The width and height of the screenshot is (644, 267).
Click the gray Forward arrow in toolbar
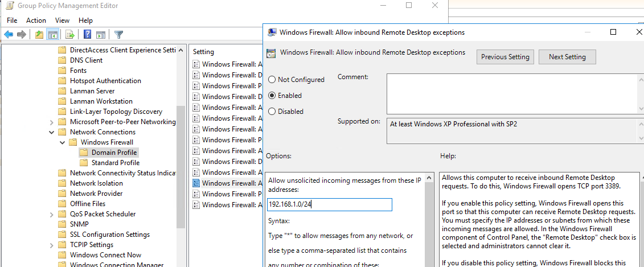tap(22, 35)
